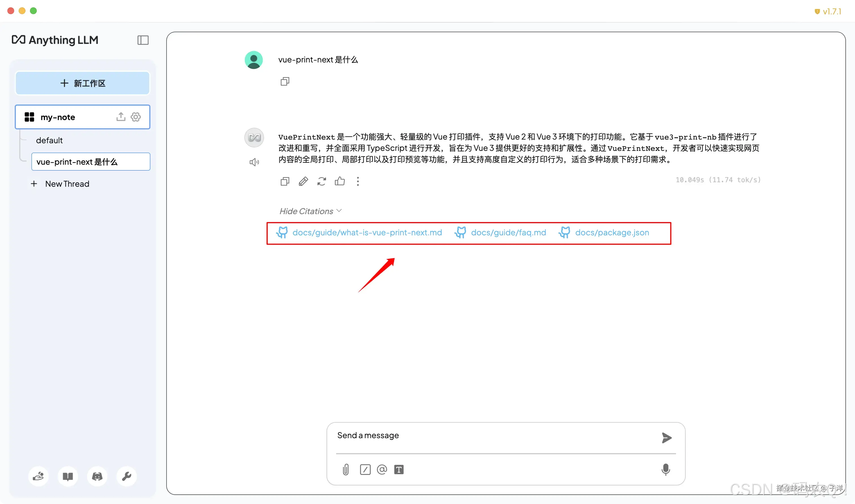The height and width of the screenshot is (504, 855).
Task: Open the @ agent mention icon
Action: [382, 470]
